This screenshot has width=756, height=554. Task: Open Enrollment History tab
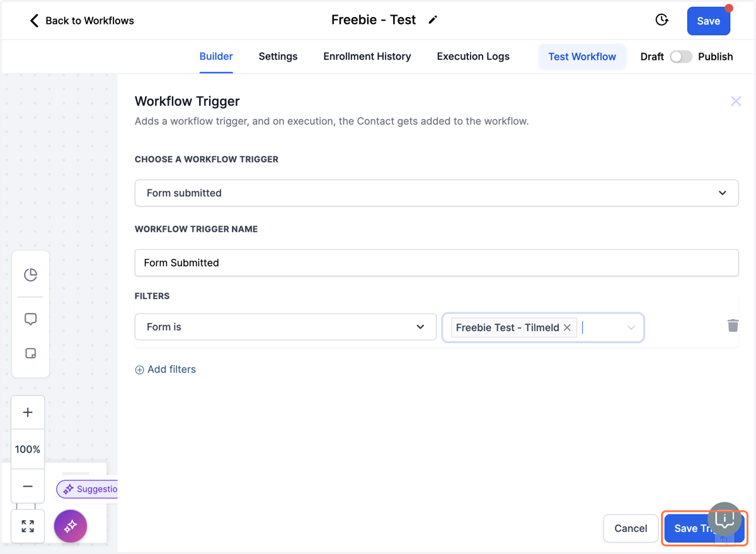367,56
